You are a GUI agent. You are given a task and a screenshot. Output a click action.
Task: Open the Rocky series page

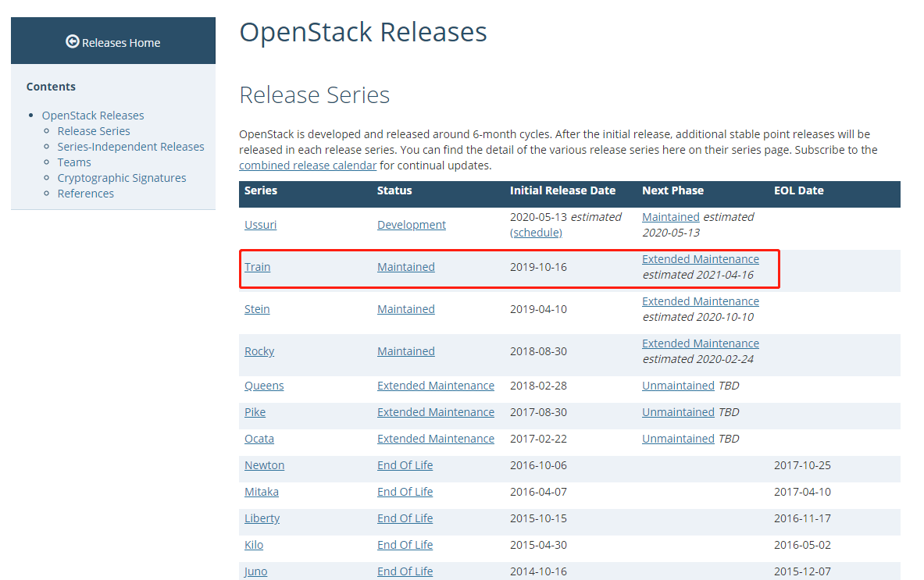(259, 351)
